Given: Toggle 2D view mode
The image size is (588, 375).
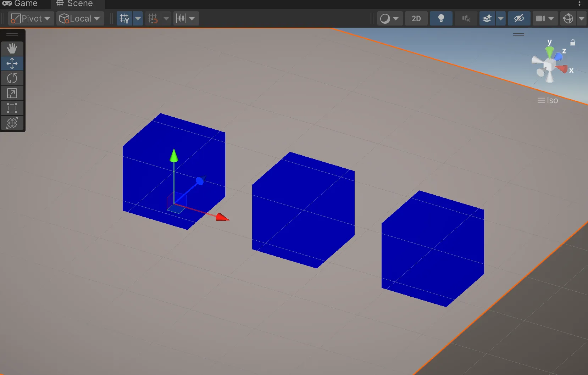Looking at the screenshot, I should pos(416,18).
